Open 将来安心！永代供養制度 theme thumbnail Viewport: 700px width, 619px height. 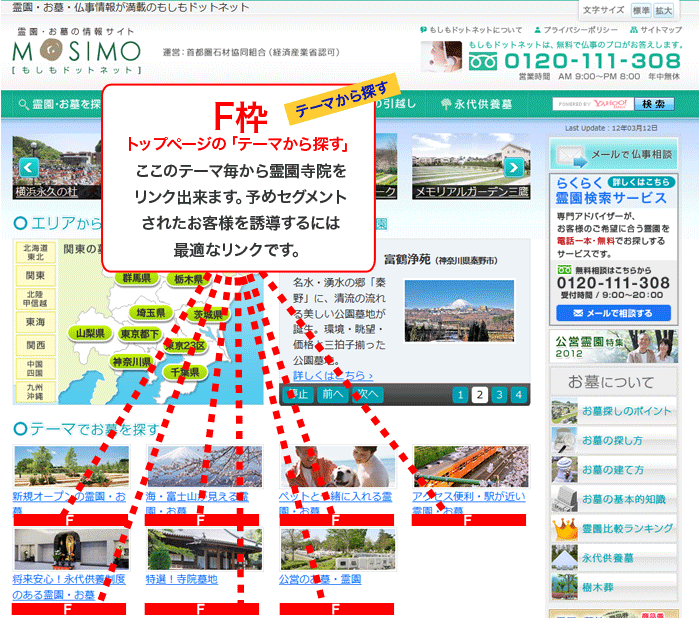71,550
